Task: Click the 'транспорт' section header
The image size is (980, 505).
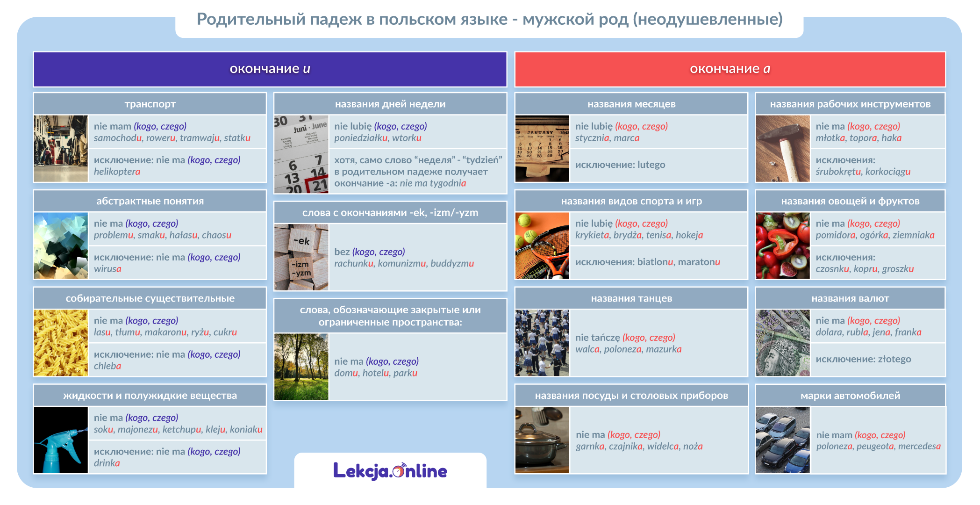Action: 150,104
